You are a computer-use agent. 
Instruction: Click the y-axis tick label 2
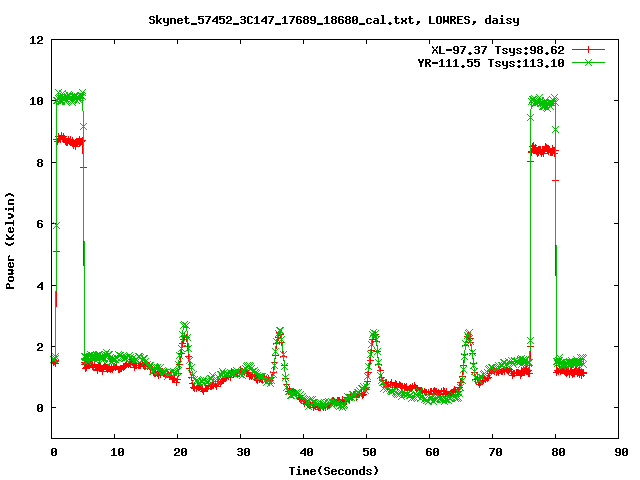point(40,347)
